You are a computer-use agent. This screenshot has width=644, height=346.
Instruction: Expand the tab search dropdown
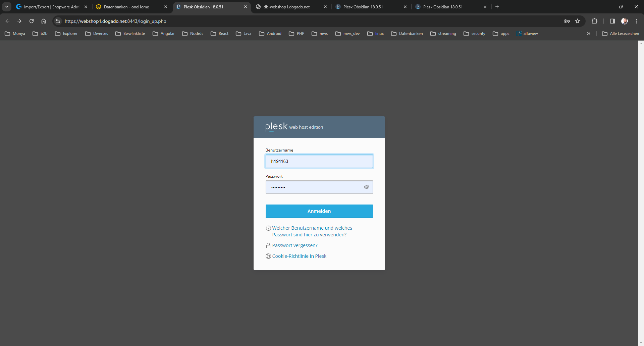click(x=7, y=7)
